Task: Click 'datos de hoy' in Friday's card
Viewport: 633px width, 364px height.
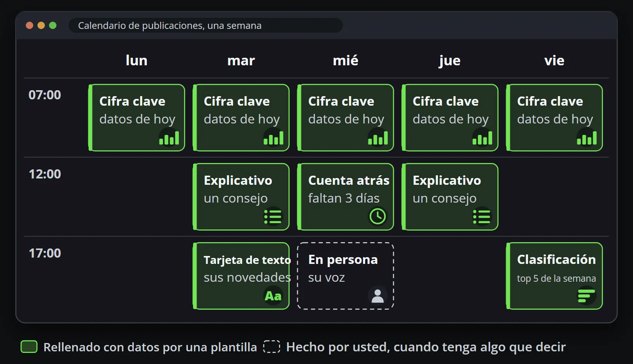Action: pos(555,119)
